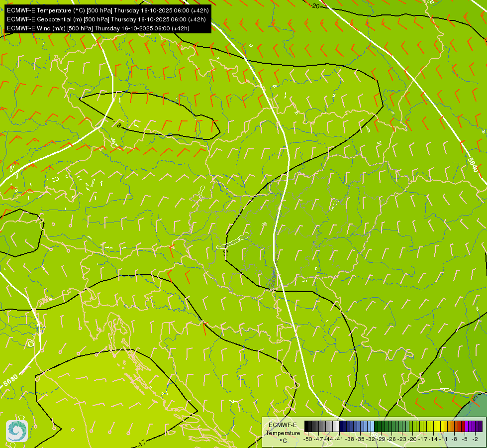487x448 pixels.
Task: Click the -29 legend tick label
Action: click(382, 439)
